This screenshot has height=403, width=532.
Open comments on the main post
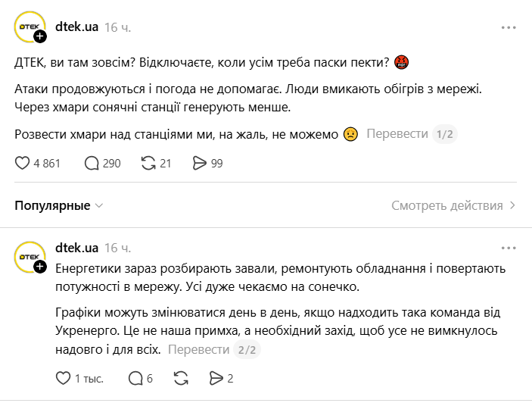point(92,163)
